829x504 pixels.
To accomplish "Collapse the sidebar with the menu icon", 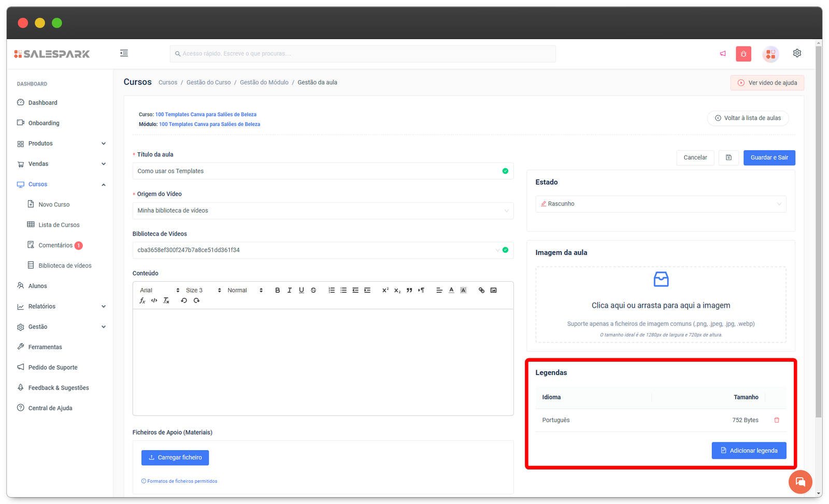I will pos(124,53).
